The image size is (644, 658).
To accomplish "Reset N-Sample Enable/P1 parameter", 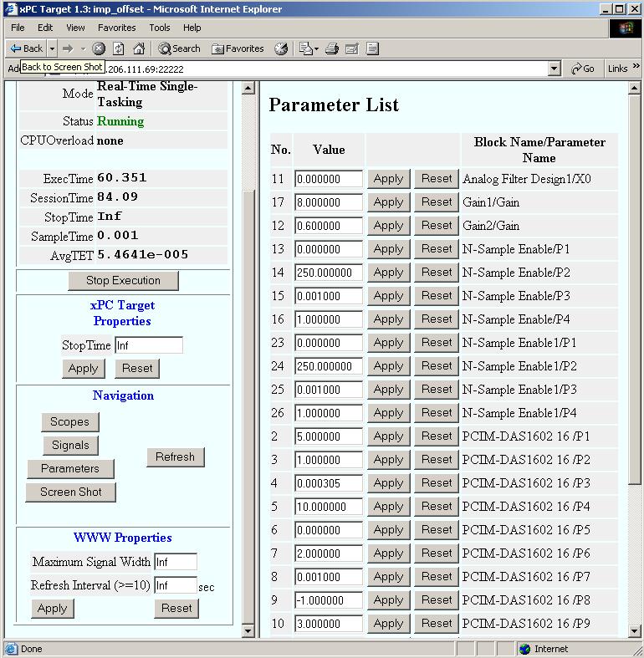I will click(x=437, y=249).
